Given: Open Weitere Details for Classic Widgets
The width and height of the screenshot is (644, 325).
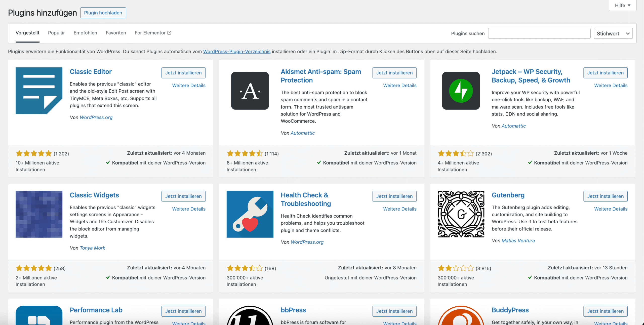Looking at the screenshot, I should click(189, 209).
